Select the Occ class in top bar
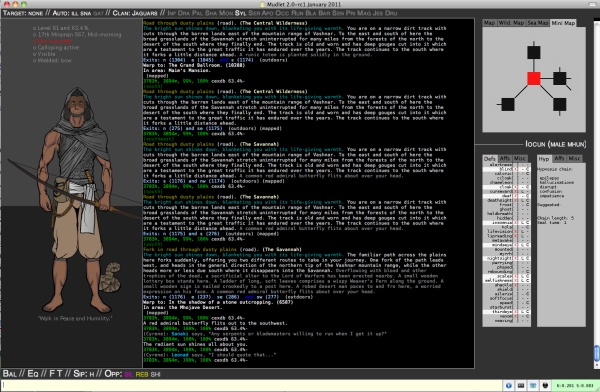The image size is (600, 392). [x=282, y=13]
